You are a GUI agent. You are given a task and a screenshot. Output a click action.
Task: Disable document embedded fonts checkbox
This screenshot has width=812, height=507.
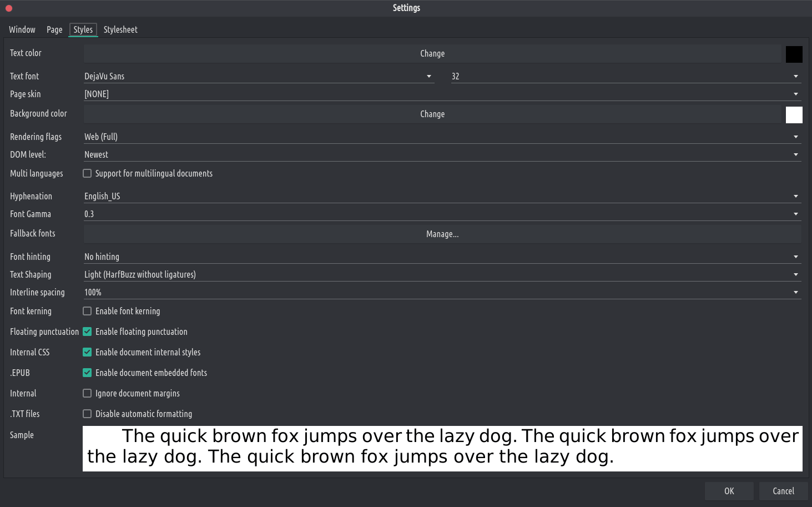(87, 373)
